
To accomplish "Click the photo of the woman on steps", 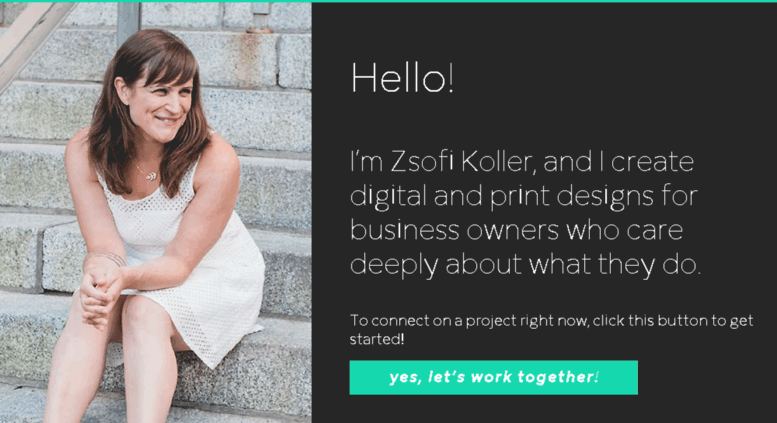I will click(x=156, y=212).
